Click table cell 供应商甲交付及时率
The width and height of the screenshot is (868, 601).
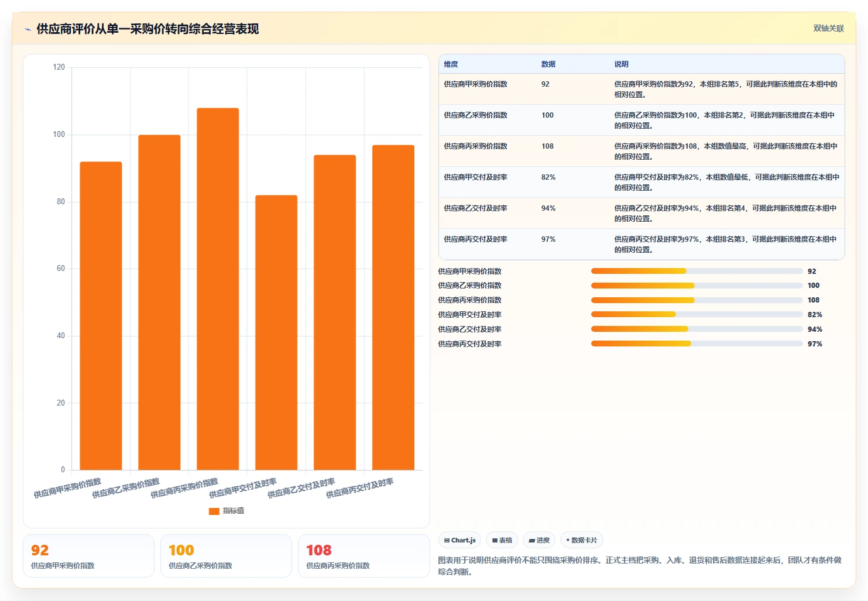475,177
